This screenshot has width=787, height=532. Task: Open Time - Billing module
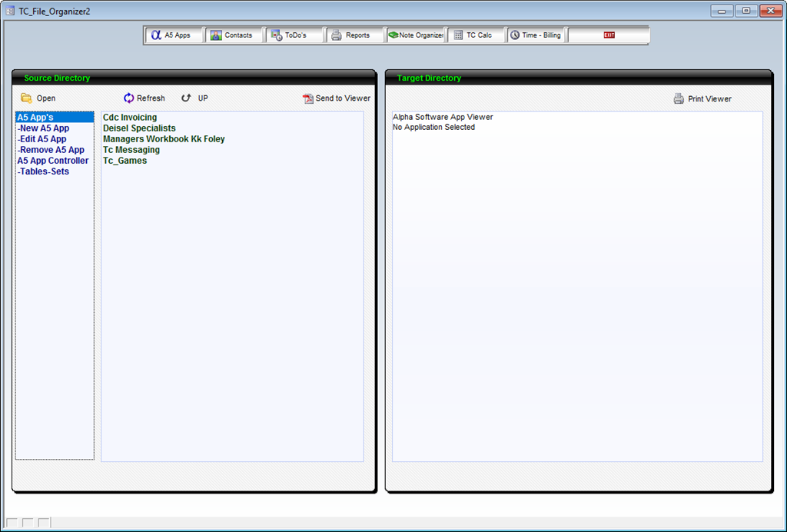pyautogui.click(x=535, y=35)
